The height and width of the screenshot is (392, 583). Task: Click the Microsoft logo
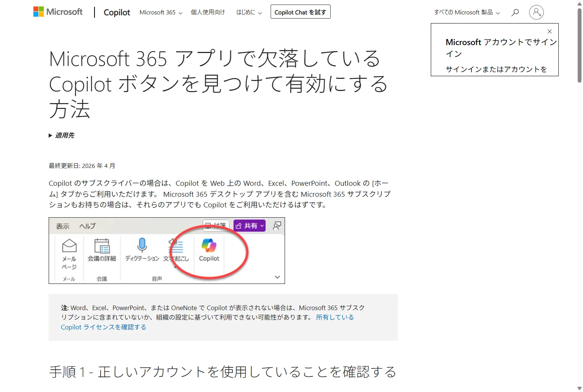pos(58,12)
